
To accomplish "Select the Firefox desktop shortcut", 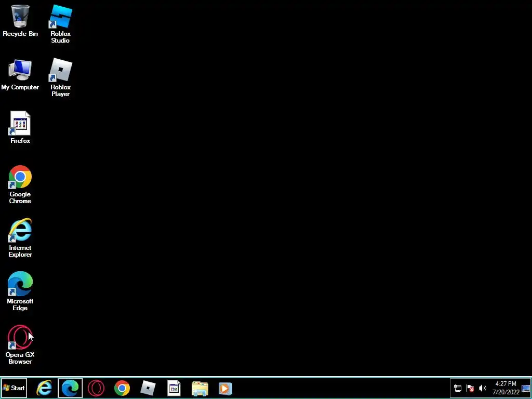I will tap(20, 128).
